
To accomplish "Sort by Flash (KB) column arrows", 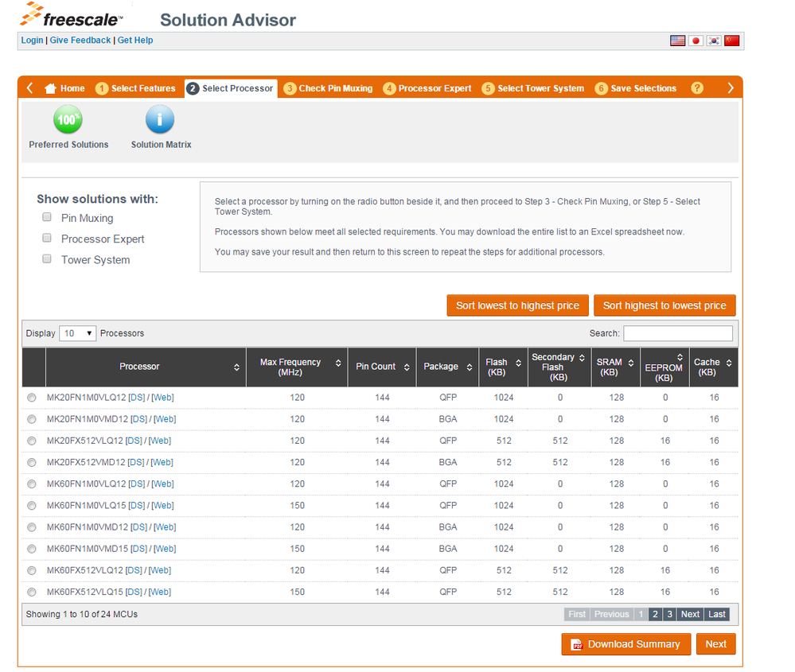I will pos(518,363).
